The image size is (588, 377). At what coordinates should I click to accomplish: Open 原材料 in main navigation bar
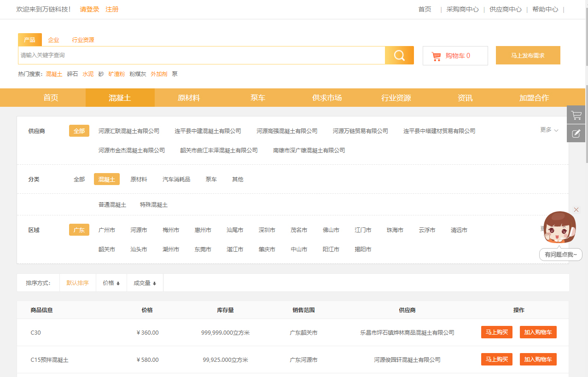(189, 98)
